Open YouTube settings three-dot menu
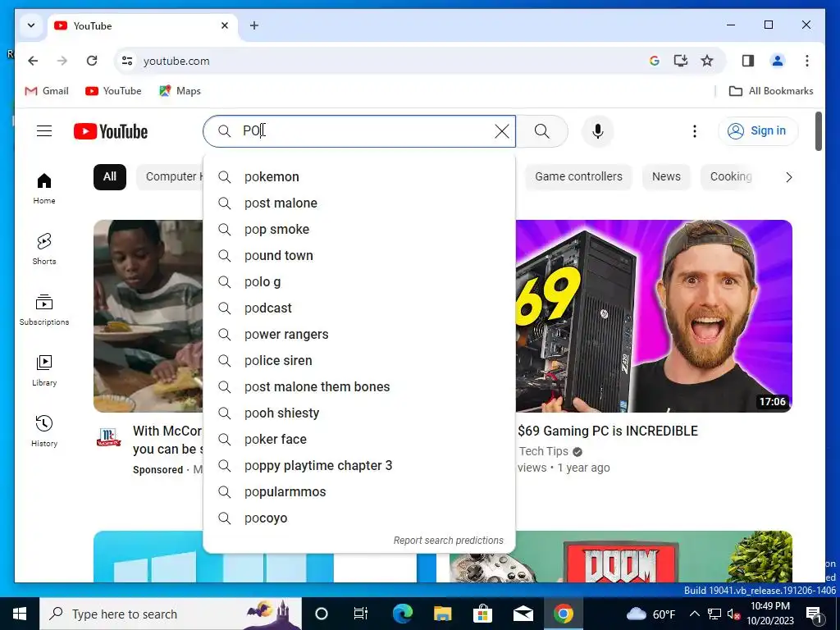 click(x=695, y=131)
